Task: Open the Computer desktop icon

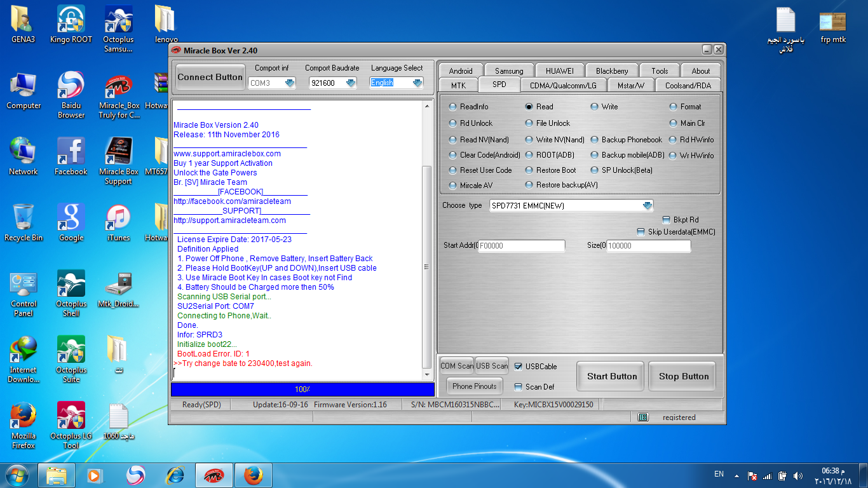Action: (24, 90)
